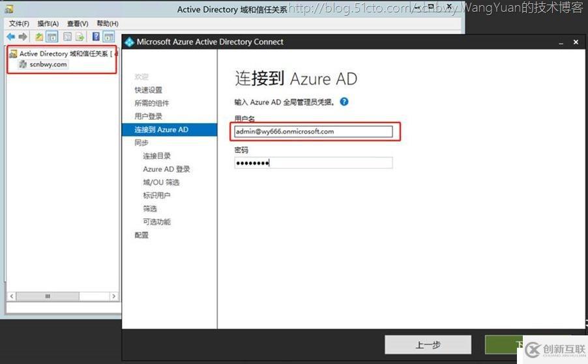The width and height of the screenshot is (588, 364).
Task: Click the Export List toolbar icon
Action: tap(80, 37)
